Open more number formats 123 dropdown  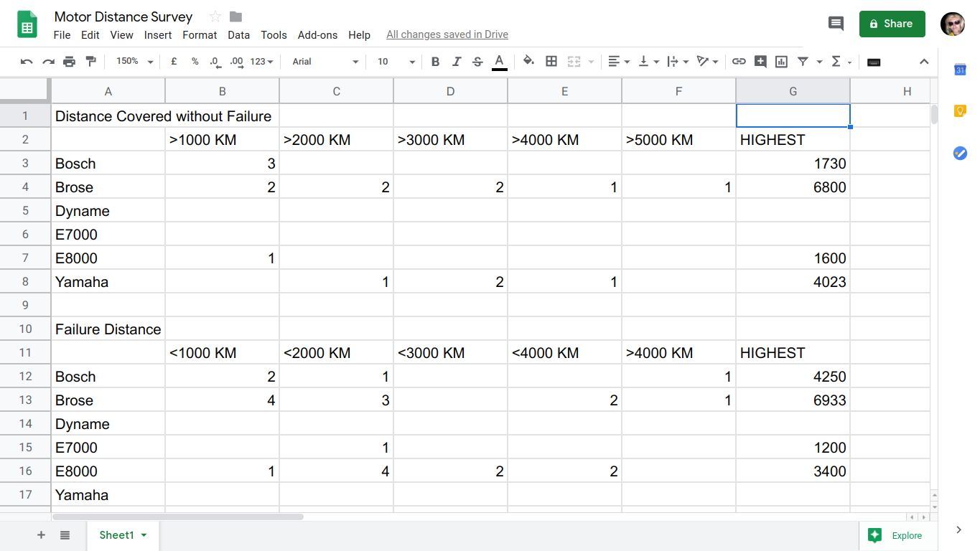(261, 62)
